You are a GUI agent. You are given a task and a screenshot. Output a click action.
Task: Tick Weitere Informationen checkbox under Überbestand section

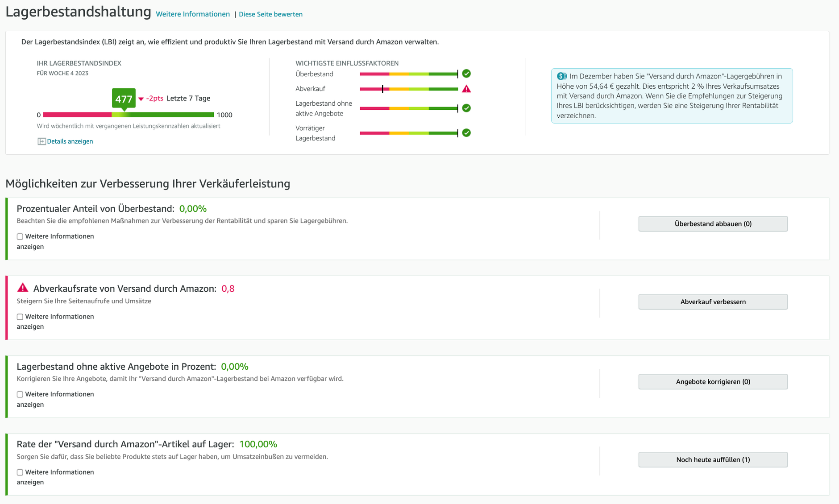[20, 236]
